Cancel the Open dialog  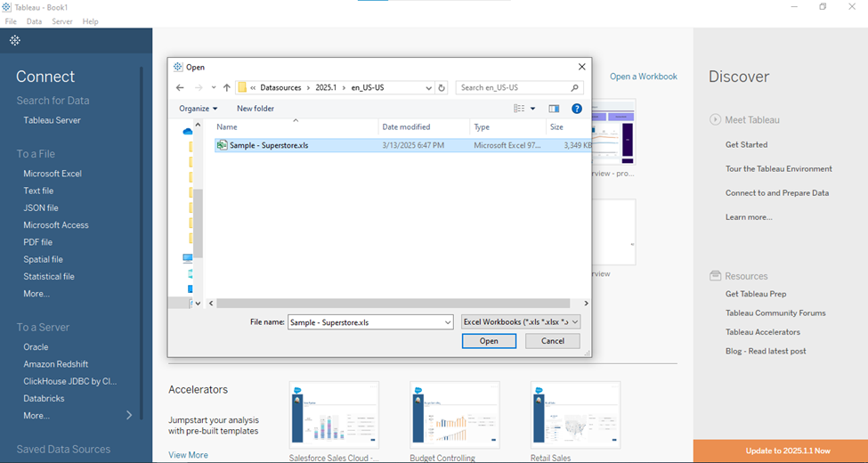tap(553, 341)
